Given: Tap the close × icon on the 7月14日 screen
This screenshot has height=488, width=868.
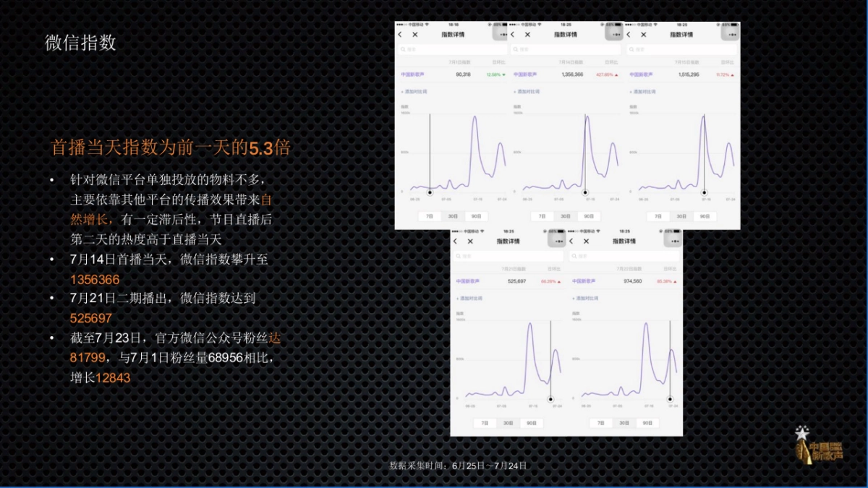Looking at the screenshot, I should [527, 34].
